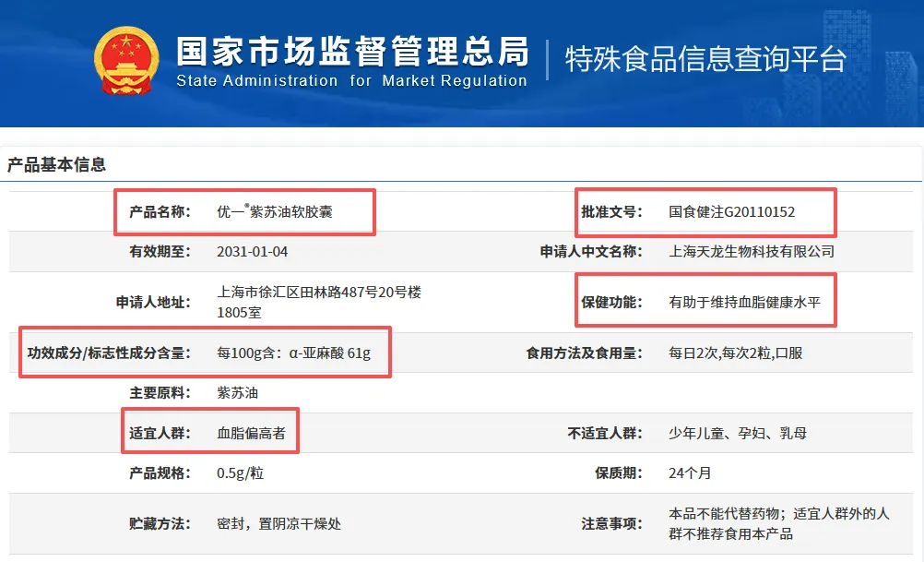Screen dimensions: 924x562
Task: Click the 保健功能 highlighted box
Action: [611, 301]
